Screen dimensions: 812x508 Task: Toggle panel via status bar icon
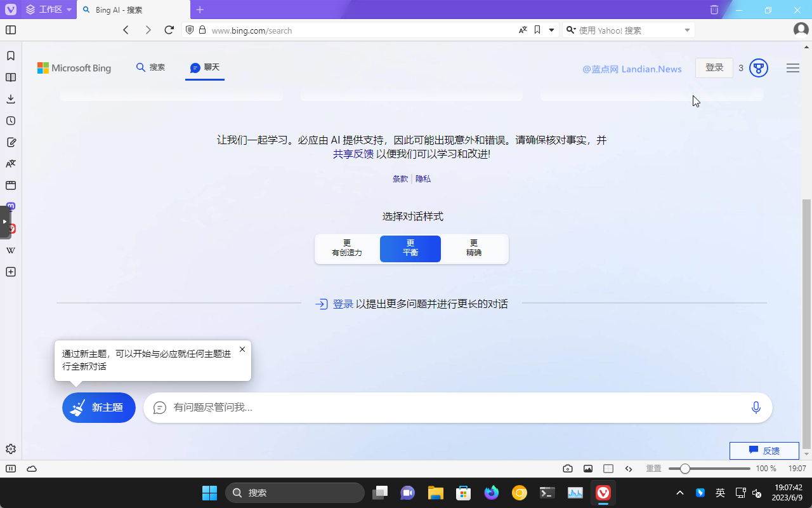point(11,469)
